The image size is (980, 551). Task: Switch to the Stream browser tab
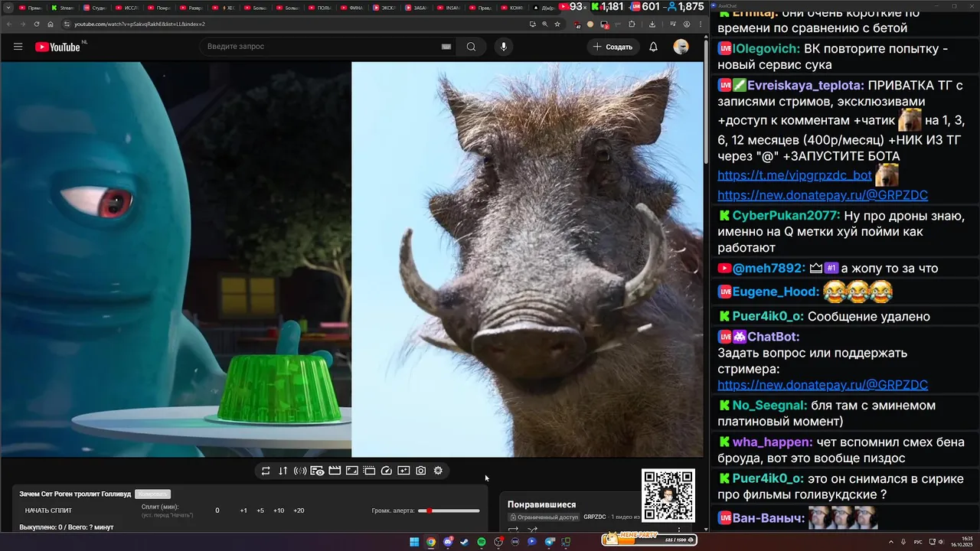(61, 8)
